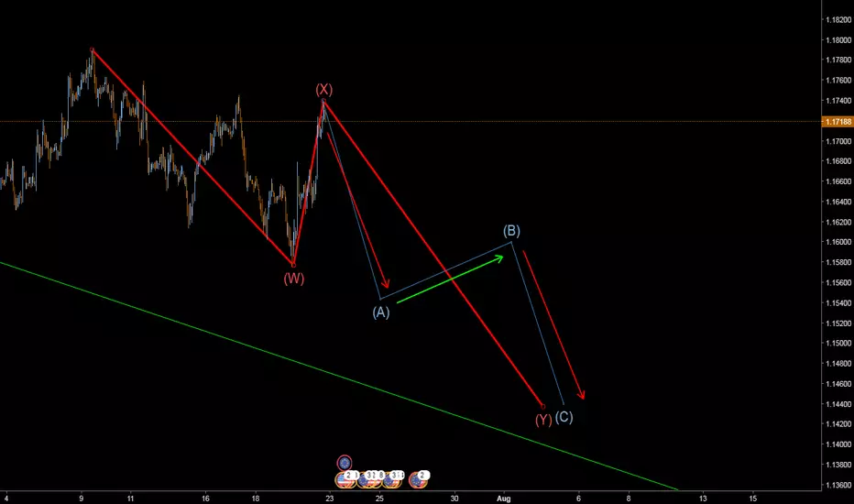854x504 pixels.
Task: Click the current price tag 1.17188
Action: pos(838,122)
